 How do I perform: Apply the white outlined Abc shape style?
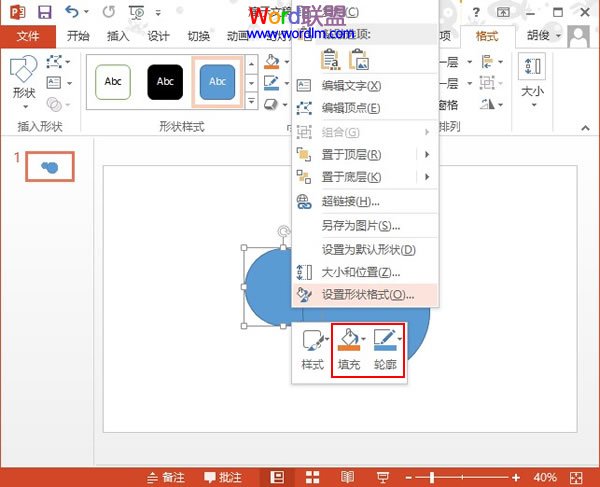pyautogui.click(x=113, y=82)
